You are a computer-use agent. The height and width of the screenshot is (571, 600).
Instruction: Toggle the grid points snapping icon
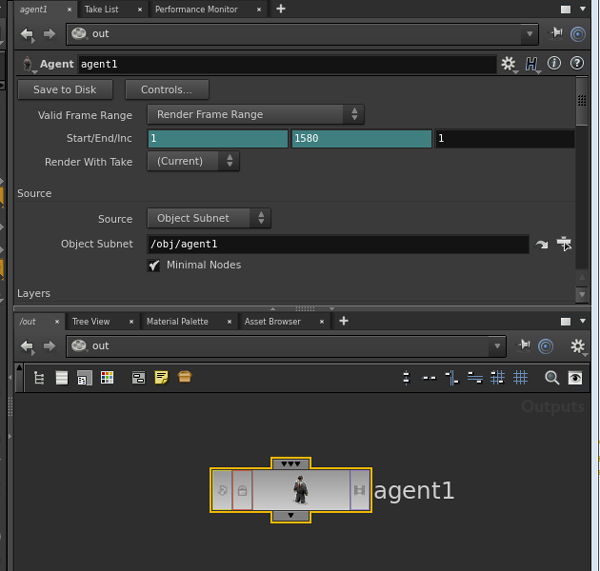(497, 378)
